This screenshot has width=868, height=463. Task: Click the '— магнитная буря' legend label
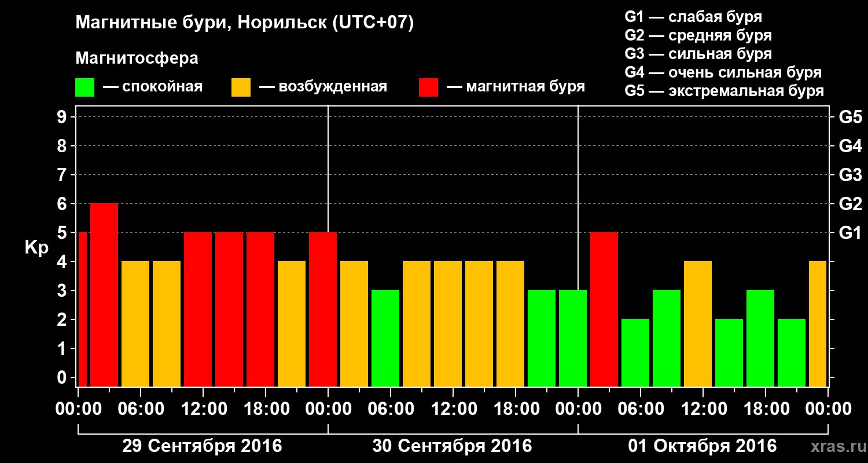tap(516, 87)
